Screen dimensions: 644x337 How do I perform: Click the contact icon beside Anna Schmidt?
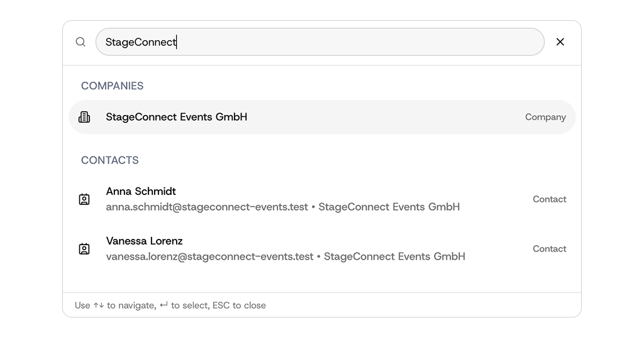[x=84, y=199]
